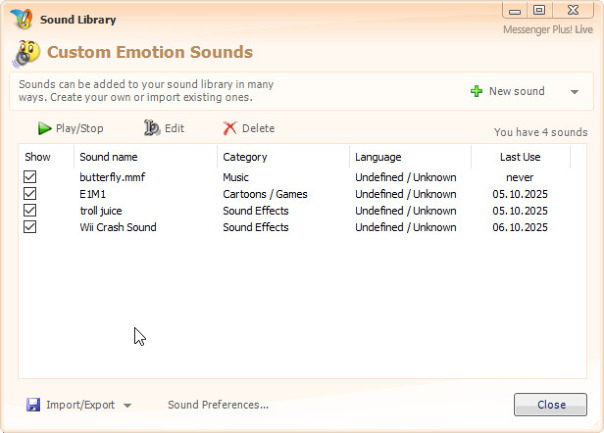Click the Edit sound icon
The height and width of the screenshot is (433, 604).
coord(152,128)
